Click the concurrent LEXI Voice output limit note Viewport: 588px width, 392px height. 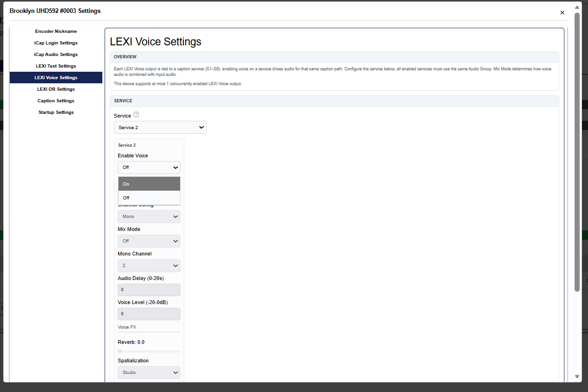click(x=178, y=84)
